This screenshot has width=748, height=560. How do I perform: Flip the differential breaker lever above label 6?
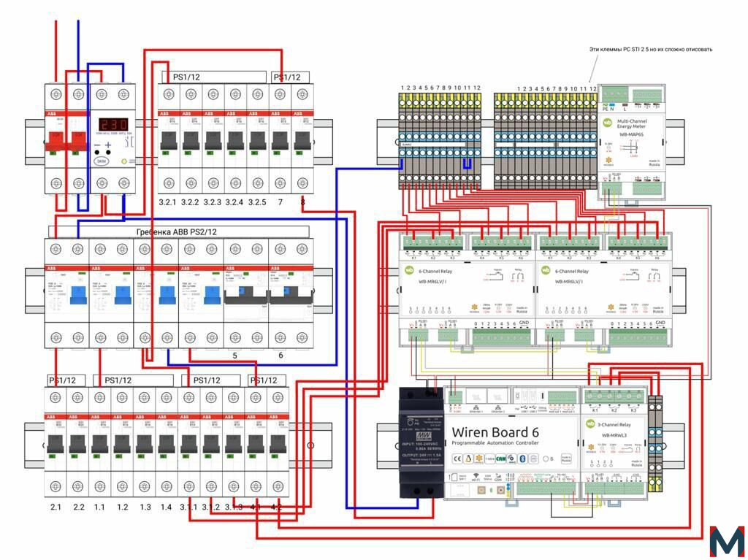tap(291, 295)
